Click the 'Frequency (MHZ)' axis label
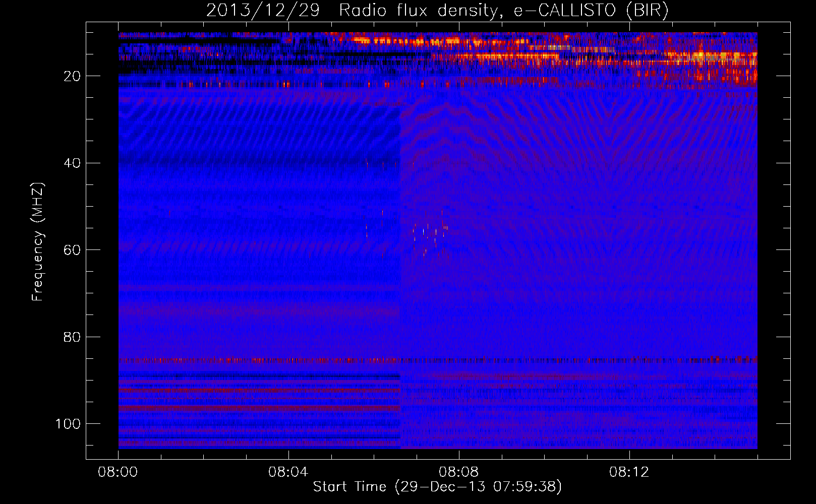The image size is (816, 504). pos(38,241)
